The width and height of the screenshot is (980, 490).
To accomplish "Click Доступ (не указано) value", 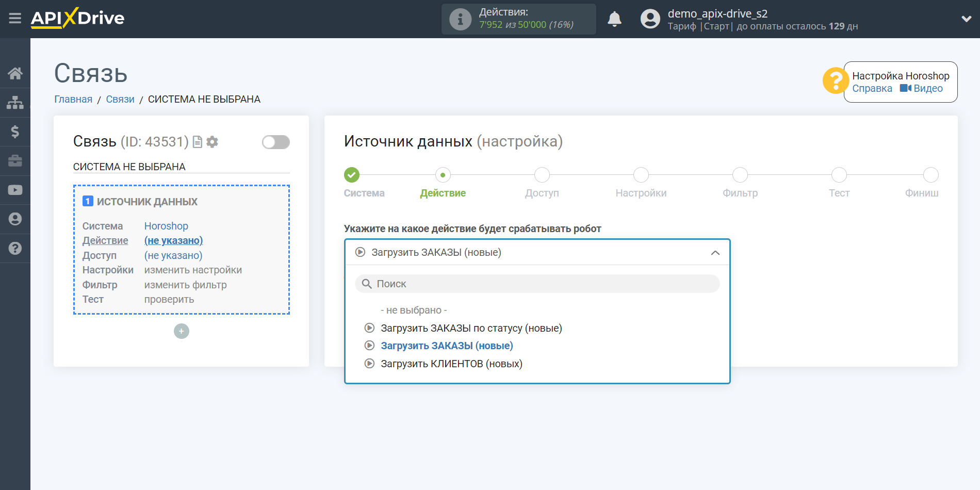I will point(173,255).
